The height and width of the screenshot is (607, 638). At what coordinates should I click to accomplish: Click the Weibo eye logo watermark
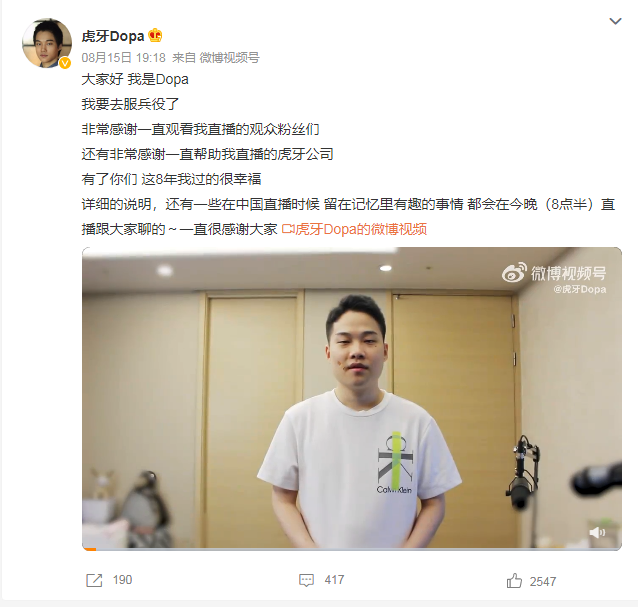point(514,273)
